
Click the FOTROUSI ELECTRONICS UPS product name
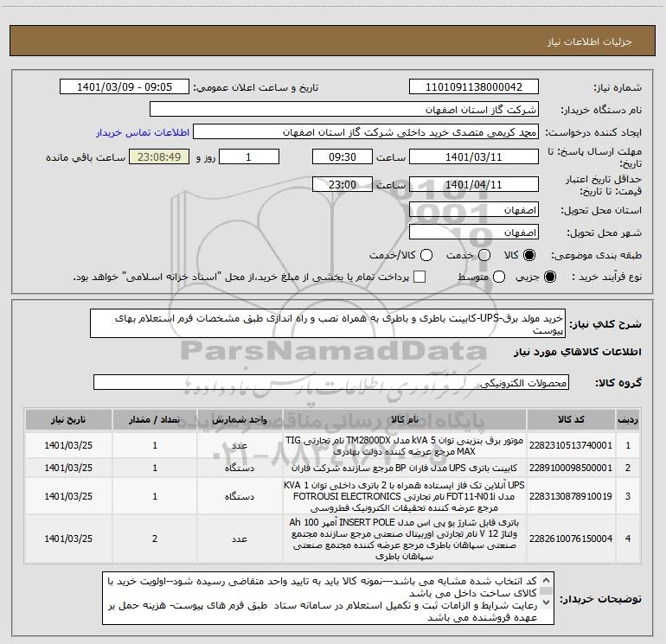click(x=405, y=496)
